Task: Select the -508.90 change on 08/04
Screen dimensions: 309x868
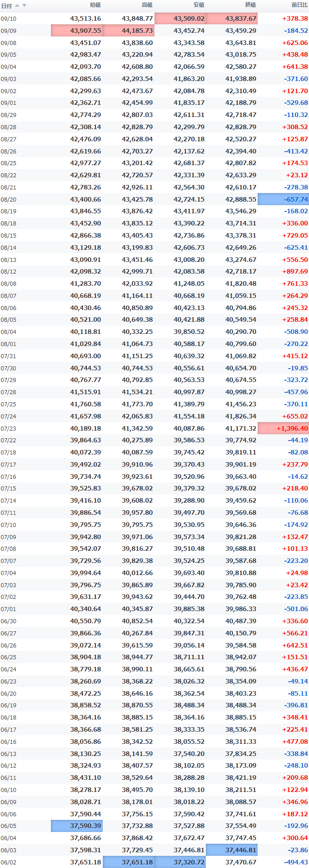Action: pyautogui.click(x=296, y=332)
